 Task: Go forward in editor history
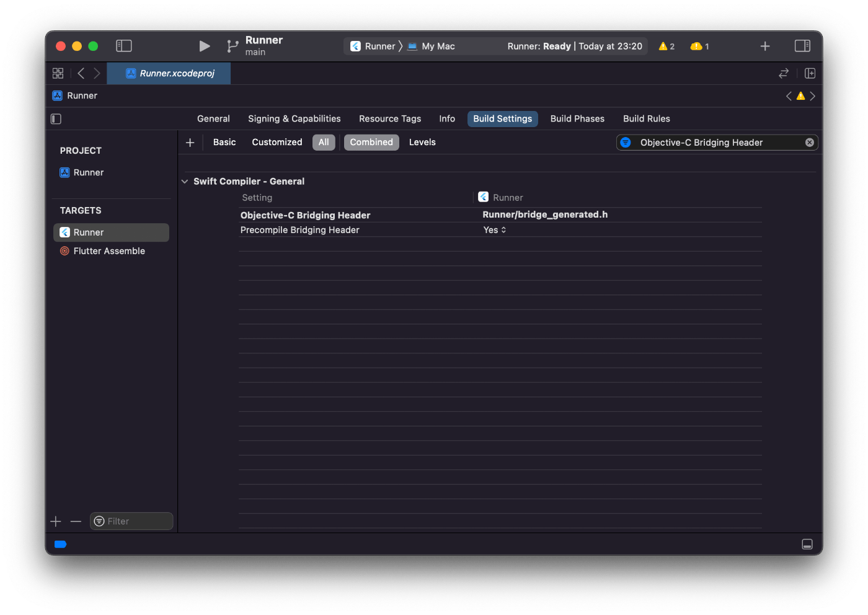tap(97, 73)
